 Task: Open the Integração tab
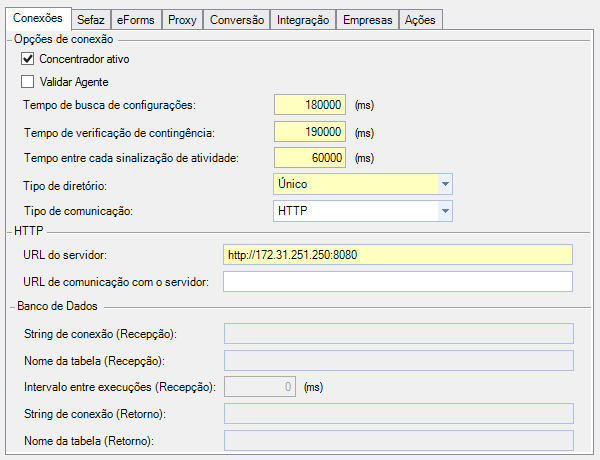[x=303, y=20]
